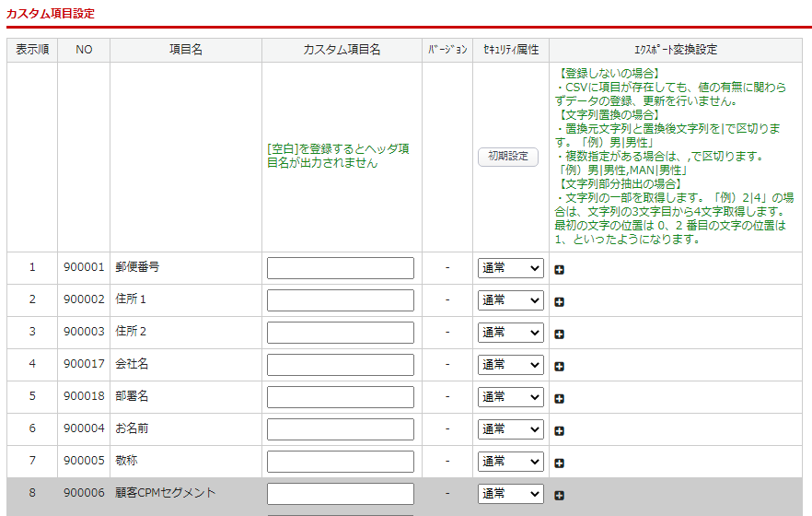Click the custom name field for 郵便番号
Viewport: 812px width, 516px height.
tap(341, 268)
